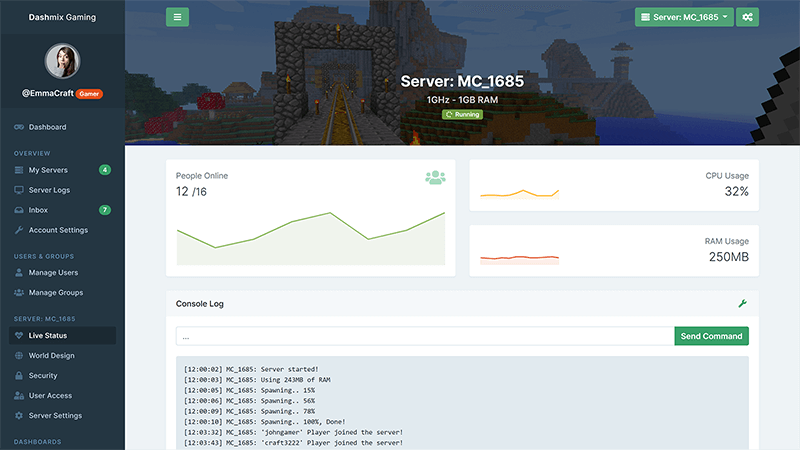
Task: Click EmmaCraft's profile avatar
Action: pos(62,59)
